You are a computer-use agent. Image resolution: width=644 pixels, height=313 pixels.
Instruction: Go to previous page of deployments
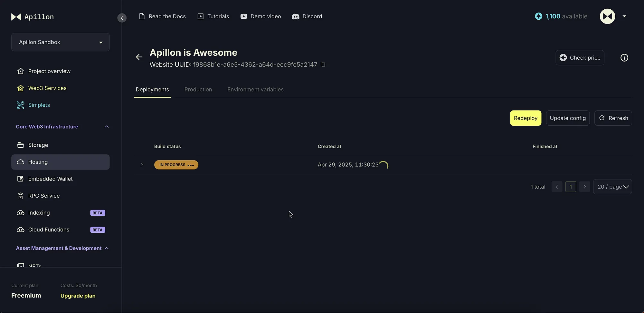coord(557,187)
